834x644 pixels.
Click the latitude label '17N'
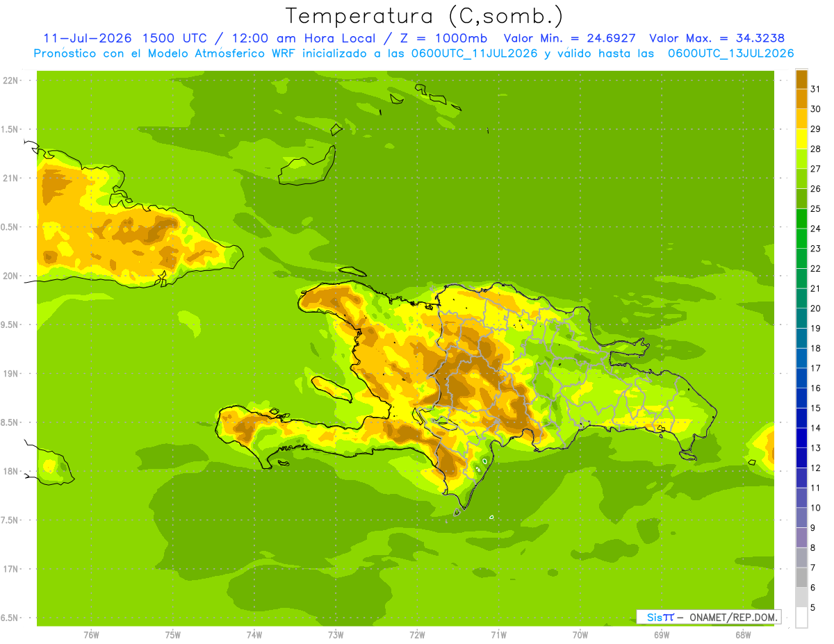click(x=12, y=569)
